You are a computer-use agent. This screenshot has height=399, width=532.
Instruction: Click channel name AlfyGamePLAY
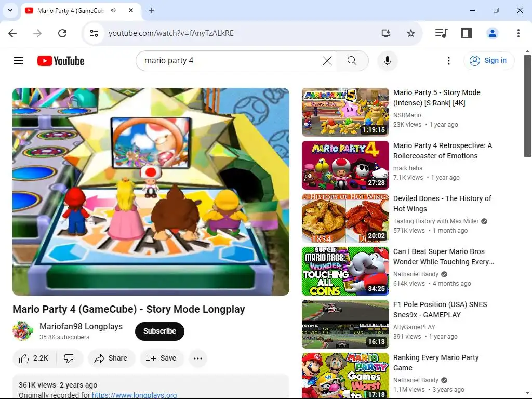click(x=414, y=327)
